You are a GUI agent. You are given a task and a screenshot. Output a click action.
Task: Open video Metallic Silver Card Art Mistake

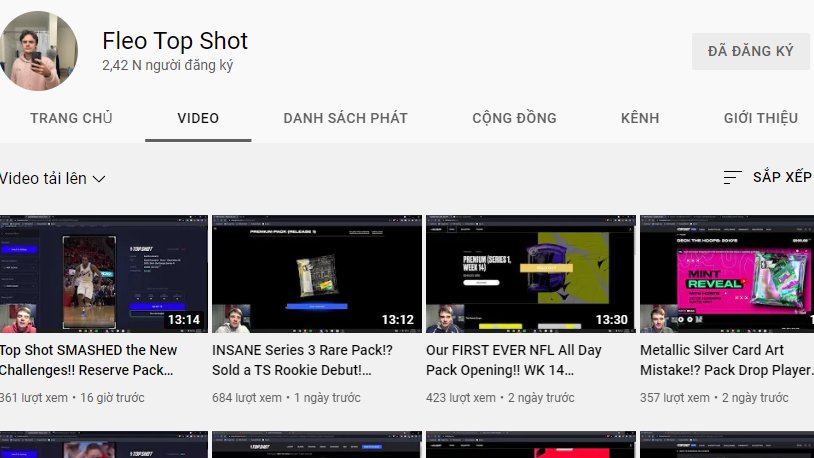727,360
